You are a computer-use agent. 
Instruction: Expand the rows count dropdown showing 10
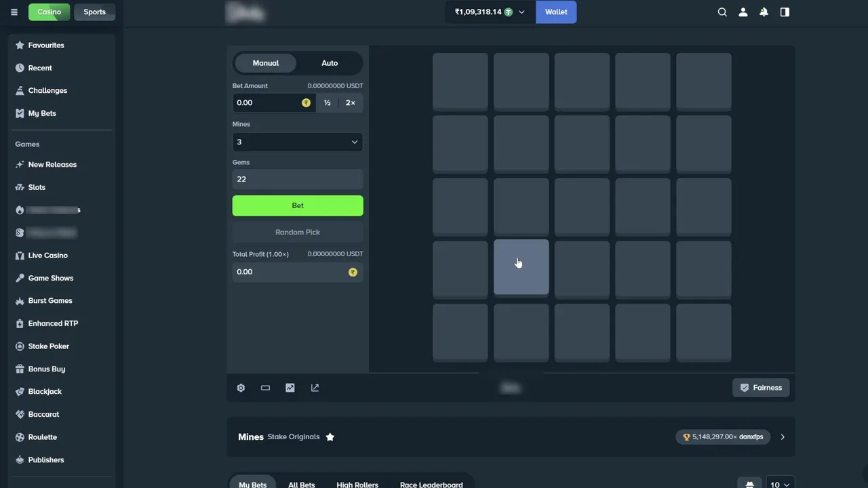pos(780,483)
